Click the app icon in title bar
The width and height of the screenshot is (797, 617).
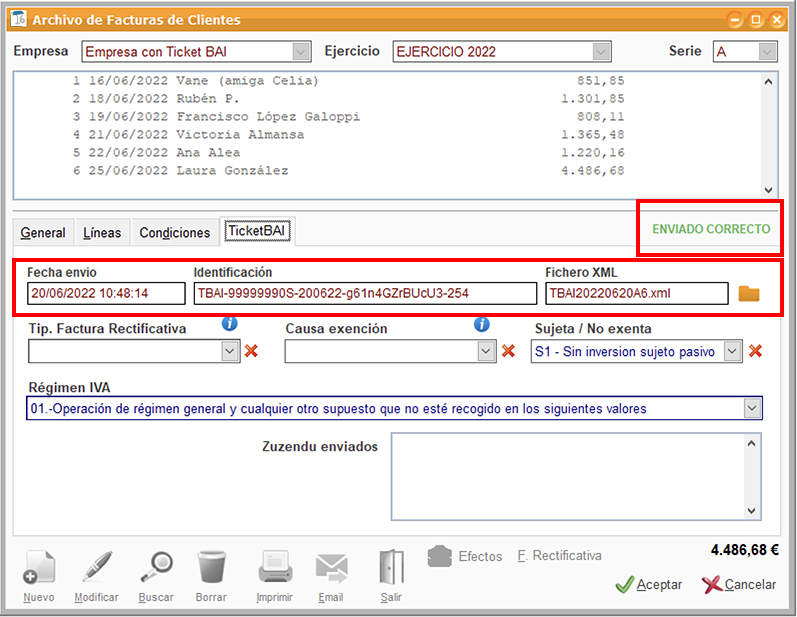tap(18, 19)
